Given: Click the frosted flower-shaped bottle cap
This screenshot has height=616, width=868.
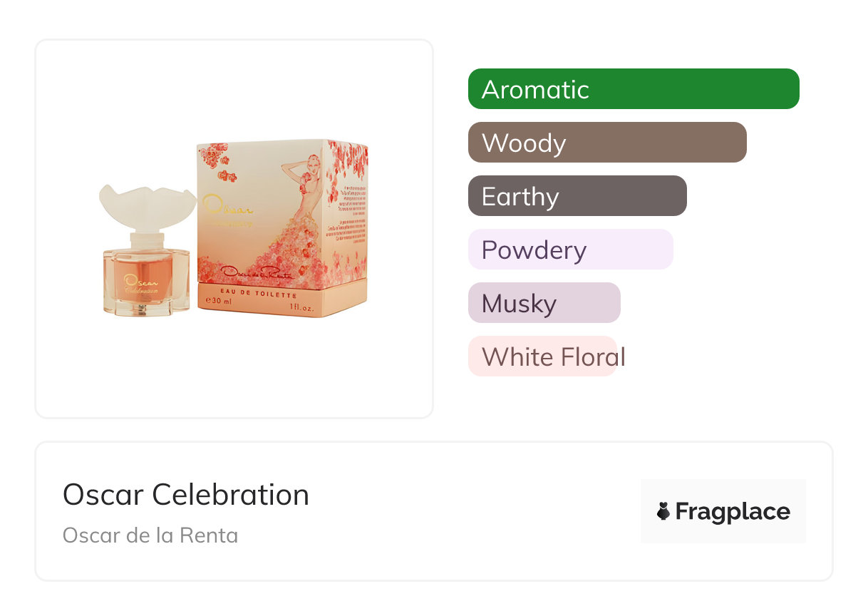Looking at the screenshot, I should click(147, 205).
